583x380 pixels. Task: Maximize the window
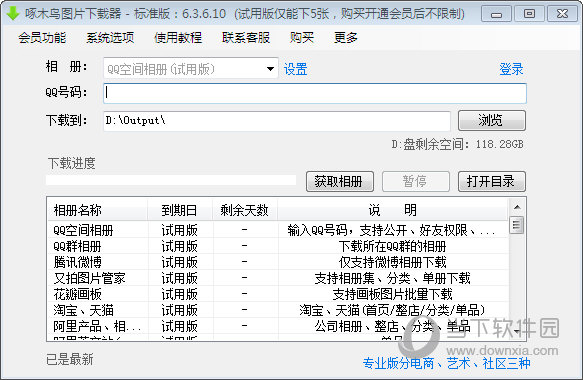tap(529, 14)
